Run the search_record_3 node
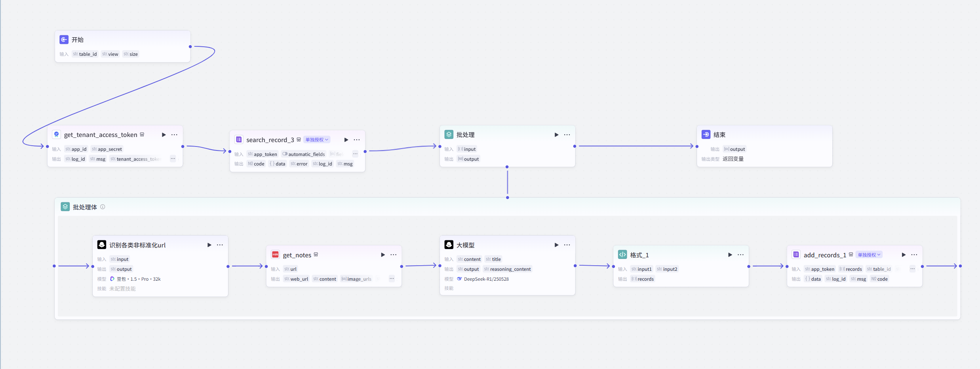 point(346,139)
